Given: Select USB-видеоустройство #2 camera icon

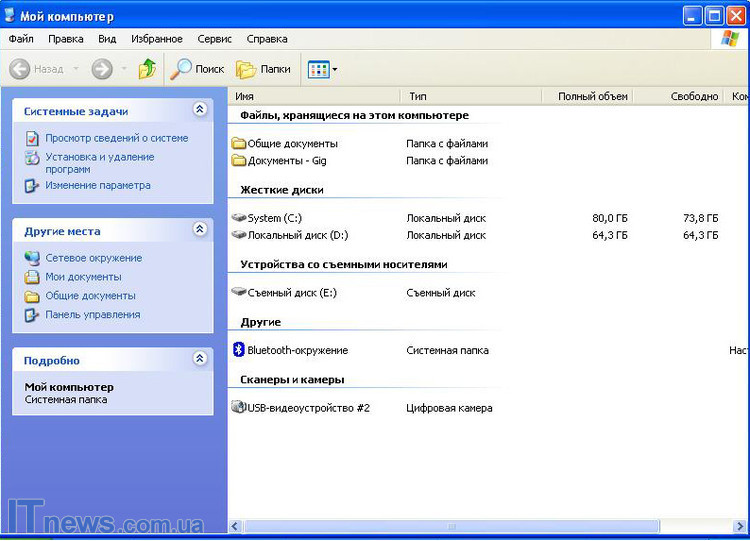Looking at the screenshot, I should [238, 408].
